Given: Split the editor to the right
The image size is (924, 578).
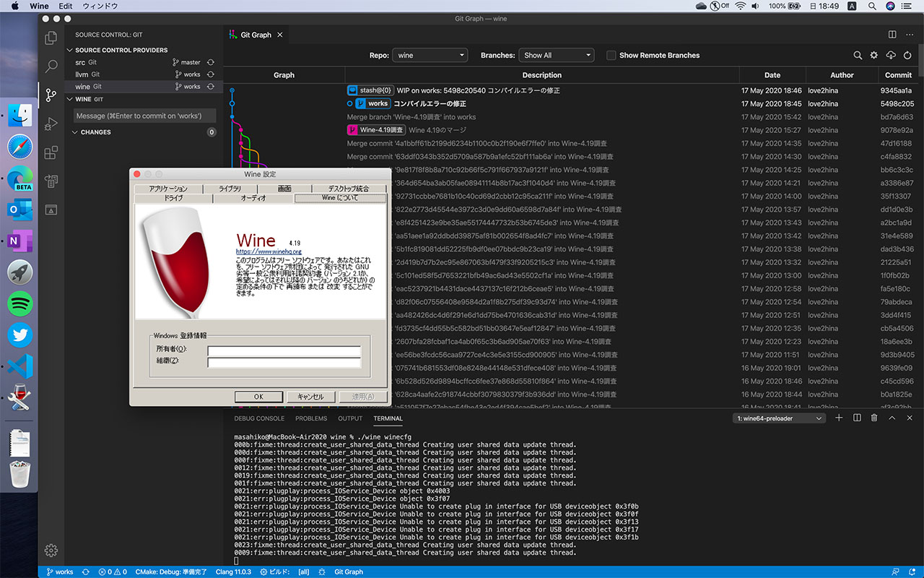Looking at the screenshot, I should 892,35.
